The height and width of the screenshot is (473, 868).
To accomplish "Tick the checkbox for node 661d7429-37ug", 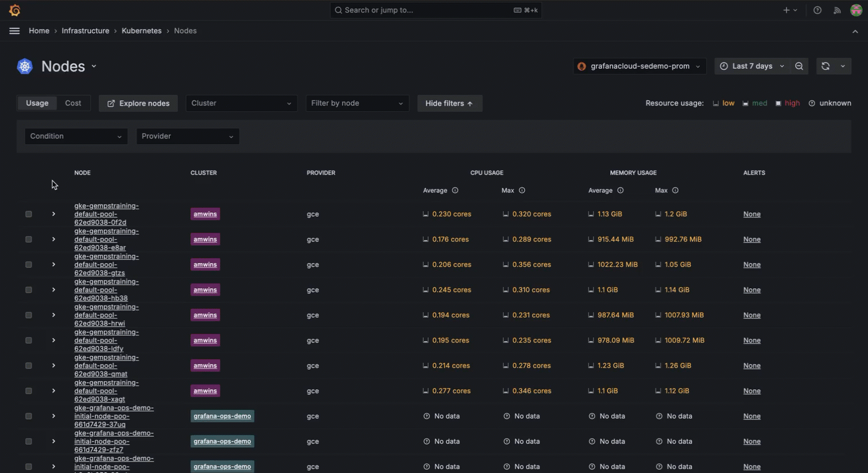I will pos(29,416).
